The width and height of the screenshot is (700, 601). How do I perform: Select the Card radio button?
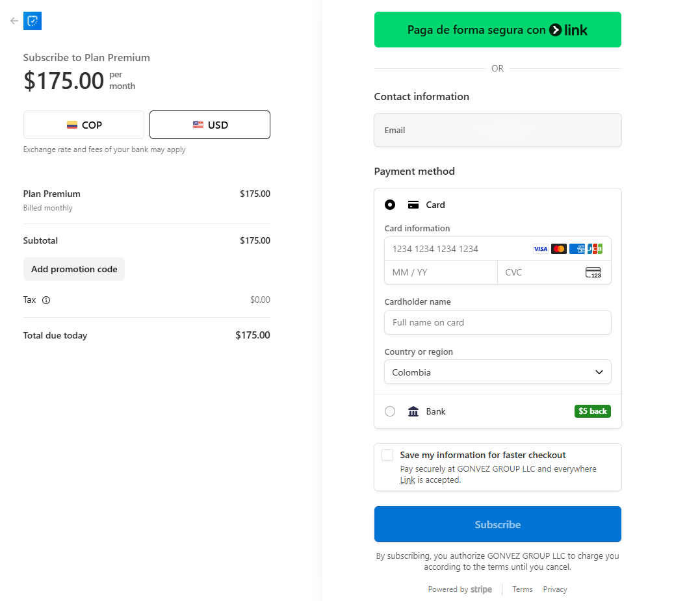[390, 205]
